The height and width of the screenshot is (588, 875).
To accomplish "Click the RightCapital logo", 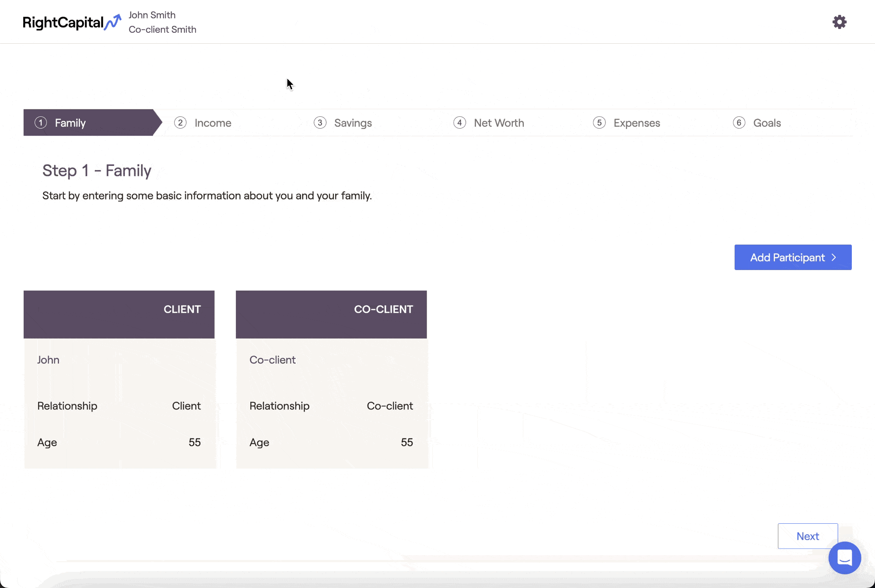I will click(x=72, y=22).
